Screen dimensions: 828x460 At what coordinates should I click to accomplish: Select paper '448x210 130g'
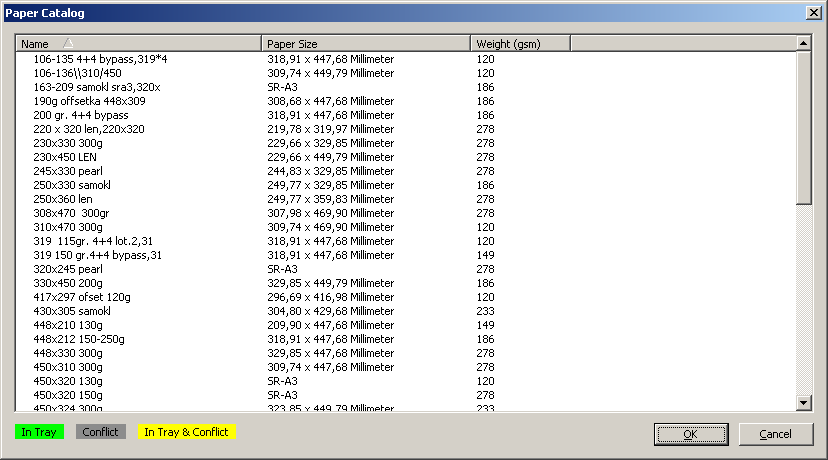[x=68, y=325]
